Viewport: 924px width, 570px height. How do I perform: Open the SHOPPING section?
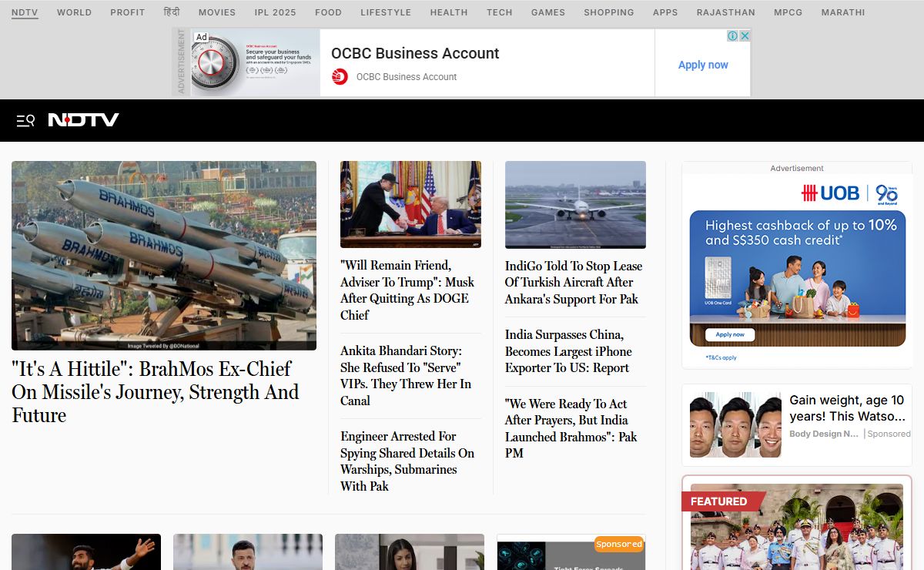click(x=609, y=12)
